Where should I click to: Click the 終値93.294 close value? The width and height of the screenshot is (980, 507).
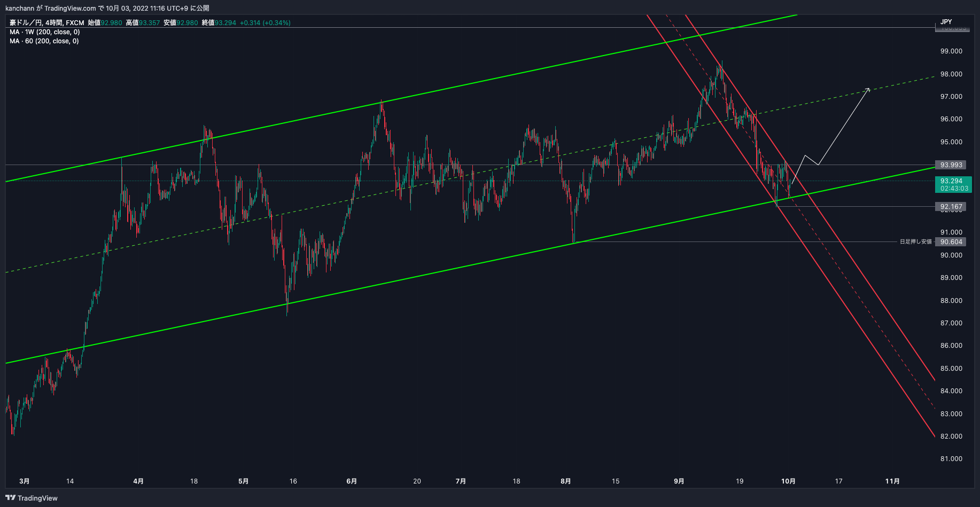coord(219,23)
